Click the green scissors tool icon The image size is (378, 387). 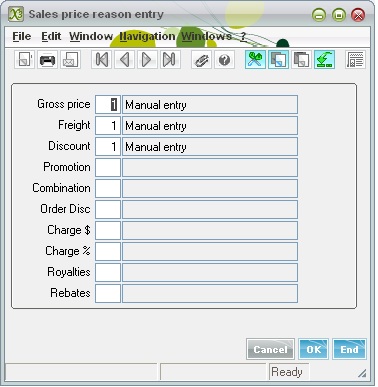tap(255, 60)
